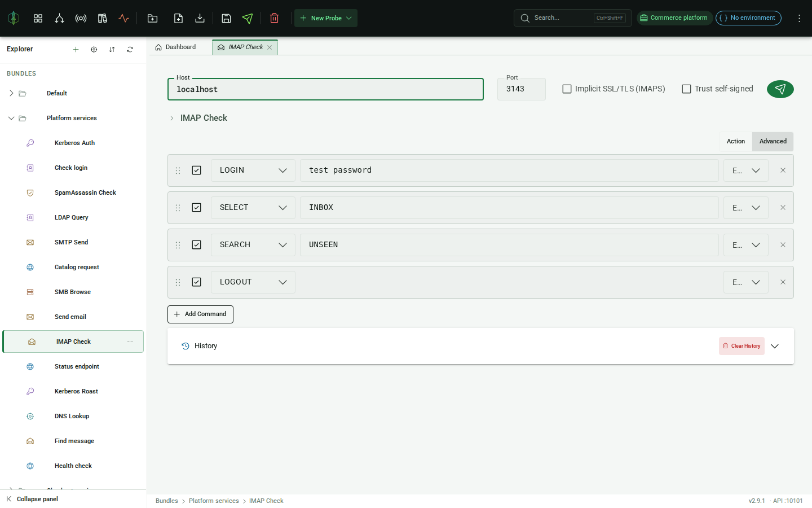Close the IMAP Check tab

(x=270, y=47)
